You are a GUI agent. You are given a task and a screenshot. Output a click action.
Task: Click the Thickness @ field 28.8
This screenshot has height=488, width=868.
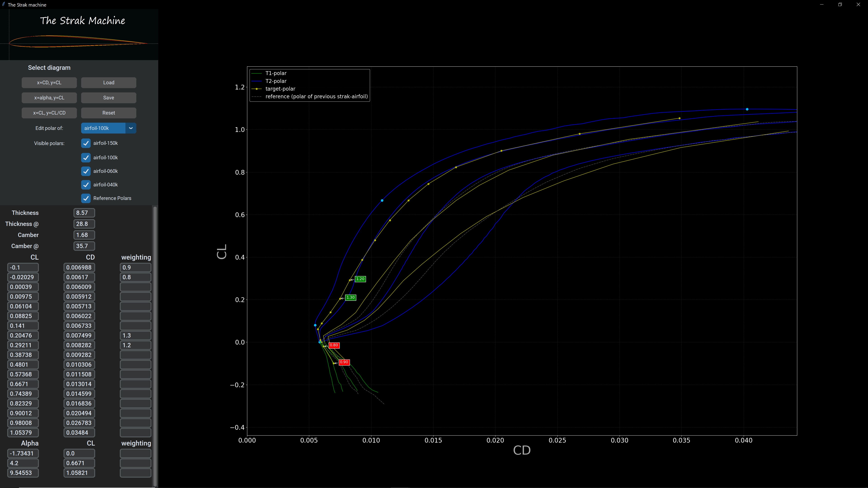pos(84,224)
